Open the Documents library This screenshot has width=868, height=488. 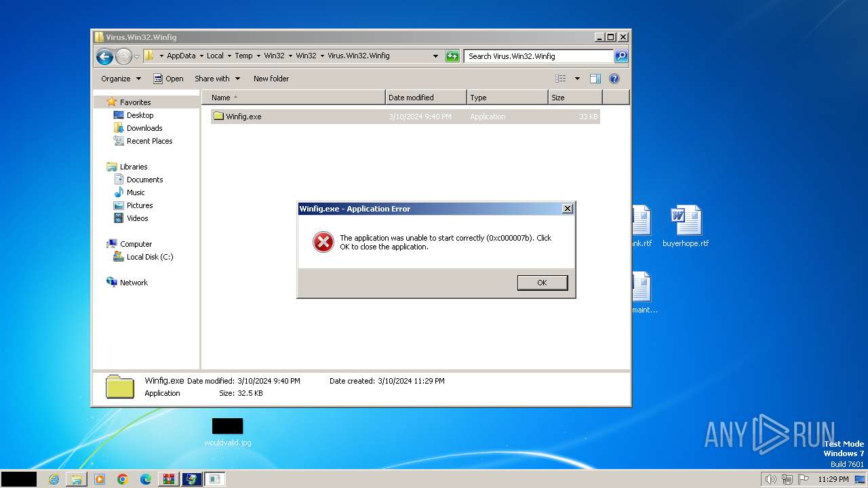point(144,180)
